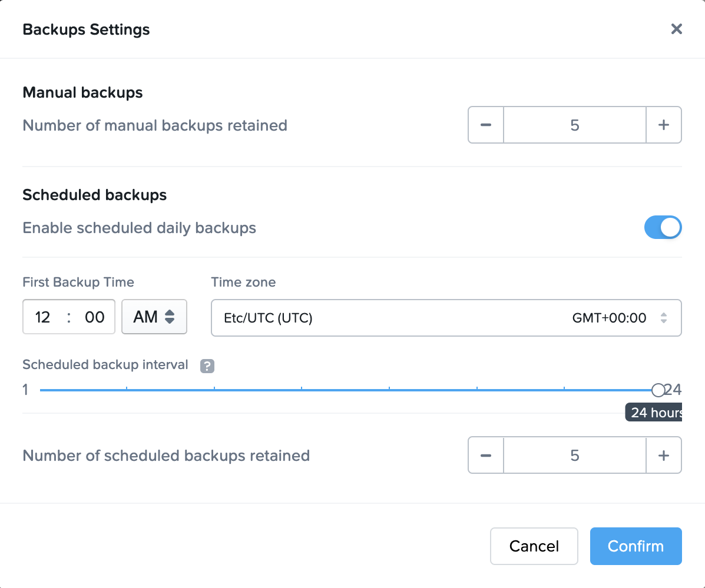This screenshot has width=705, height=588.
Task: Select the Scheduled backups section heading
Action: click(x=94, y=195)
